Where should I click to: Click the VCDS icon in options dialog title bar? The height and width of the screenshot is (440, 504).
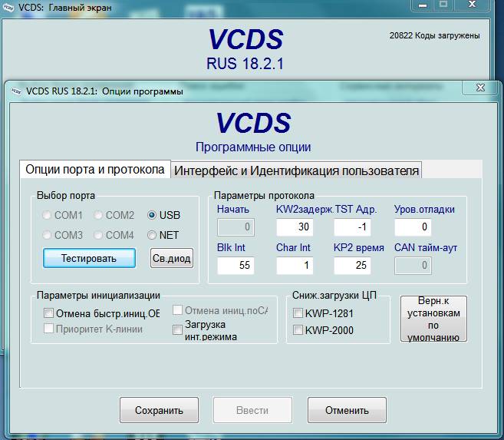(15, 91)
